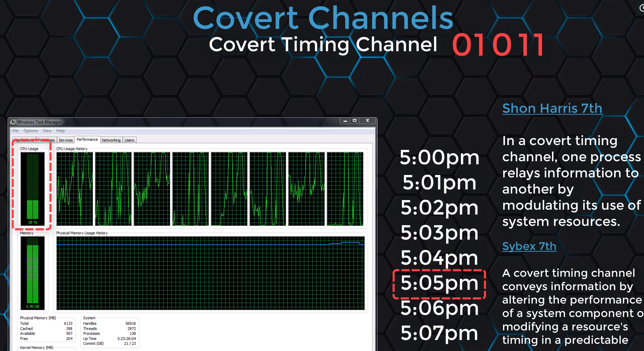The image size is (644, 351).
Task: Click the Task Manager icon in the title bar
Action: pyautogui.click(x=13, y=122)
